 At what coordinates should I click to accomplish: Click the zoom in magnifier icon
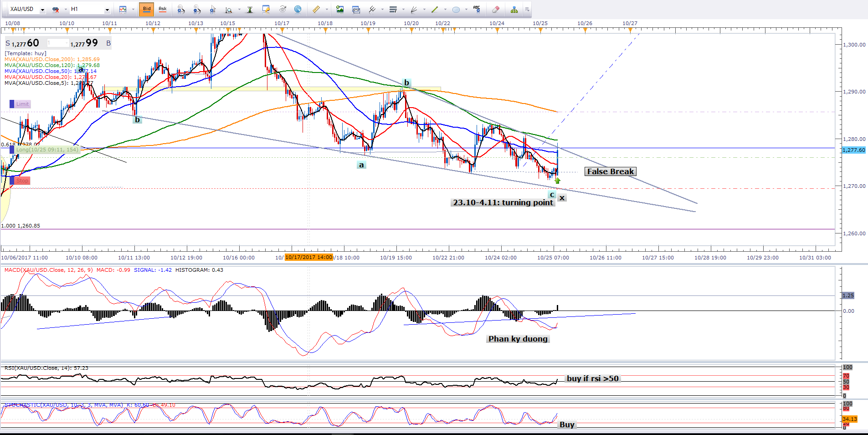click(x=181, y=9)
